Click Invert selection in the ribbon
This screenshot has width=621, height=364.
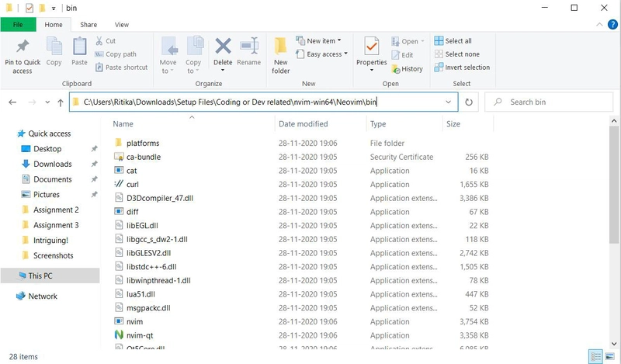tap(462, 68)
